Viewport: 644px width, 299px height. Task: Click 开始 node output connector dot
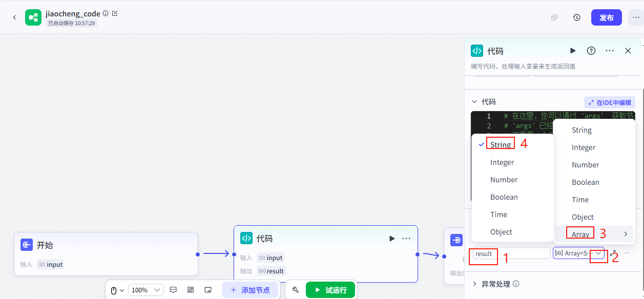pos(198,254)
